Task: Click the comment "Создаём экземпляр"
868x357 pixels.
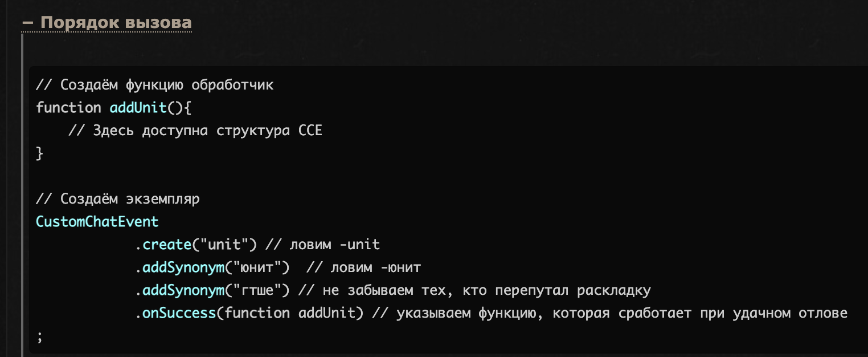Action: pos(117,199)
